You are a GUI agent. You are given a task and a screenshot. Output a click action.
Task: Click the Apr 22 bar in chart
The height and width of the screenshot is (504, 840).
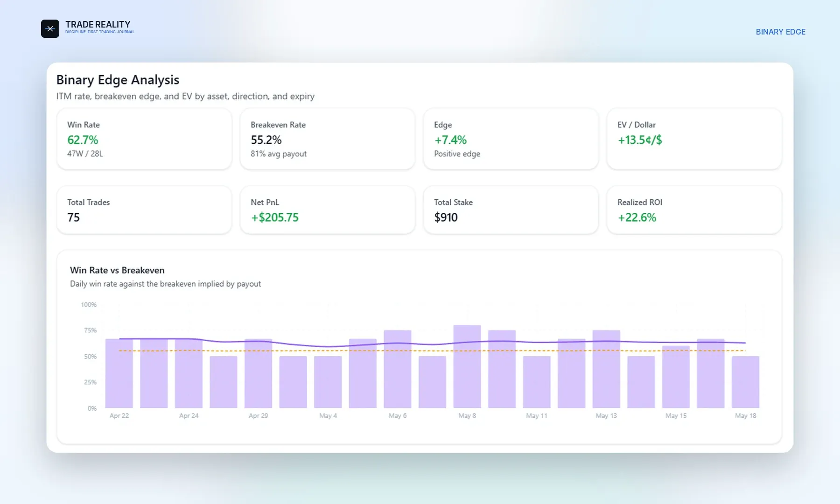click(119, 373)
